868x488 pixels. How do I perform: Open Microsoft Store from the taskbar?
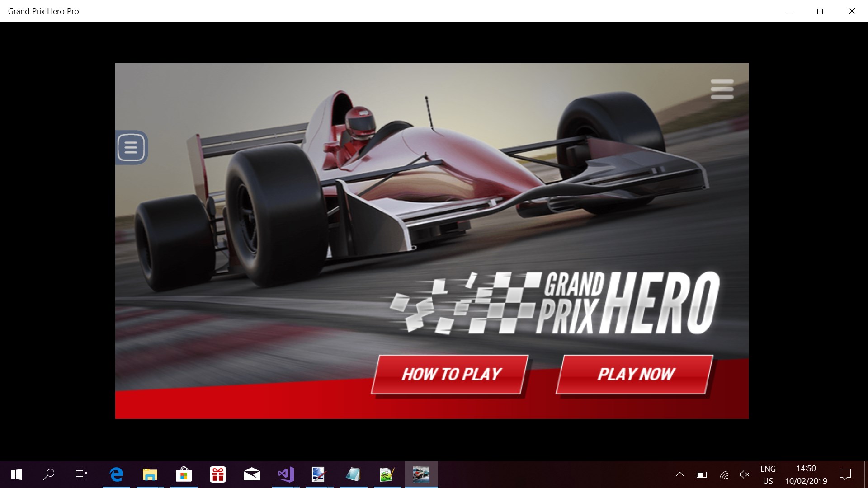tap(184, 474)
